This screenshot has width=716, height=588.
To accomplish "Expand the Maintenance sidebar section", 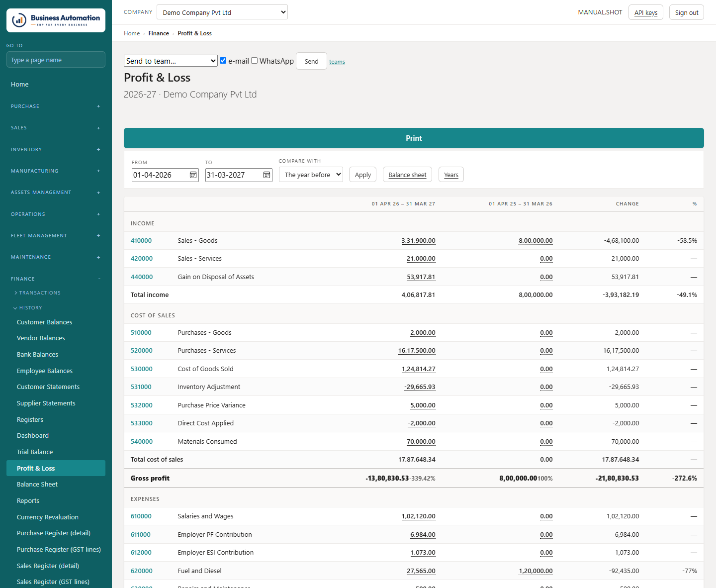I will (x=56, y=257).
